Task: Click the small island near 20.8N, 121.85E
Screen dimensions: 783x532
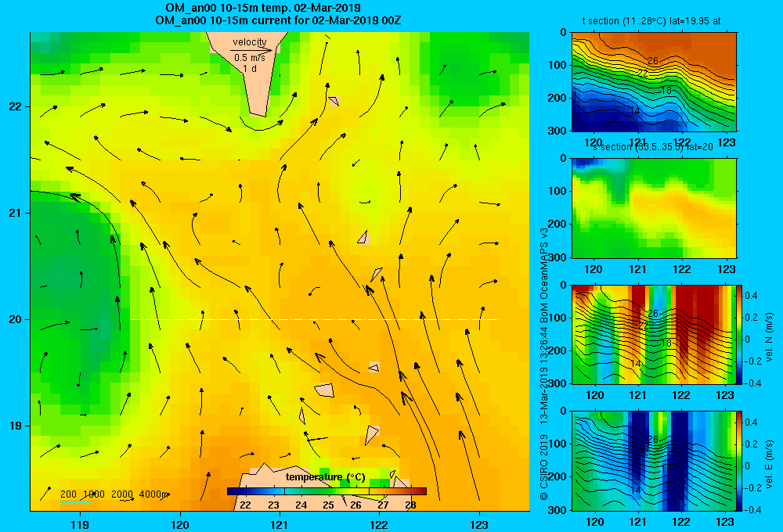Action: pyautogui.click(x=363, y=238)
